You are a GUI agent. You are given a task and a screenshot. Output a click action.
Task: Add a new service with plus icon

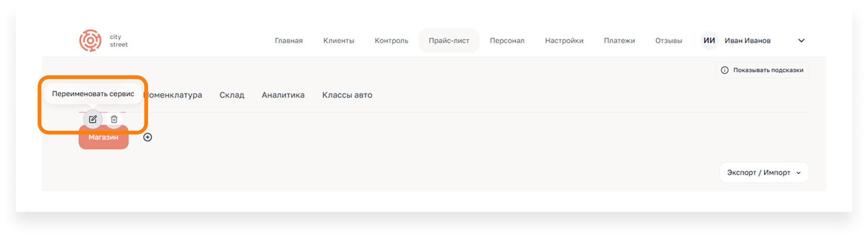147,137
